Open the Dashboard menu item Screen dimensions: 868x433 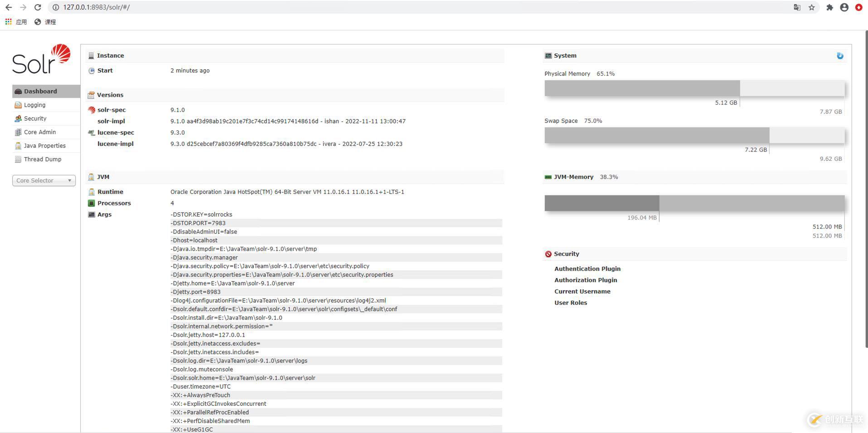(46, 91)
